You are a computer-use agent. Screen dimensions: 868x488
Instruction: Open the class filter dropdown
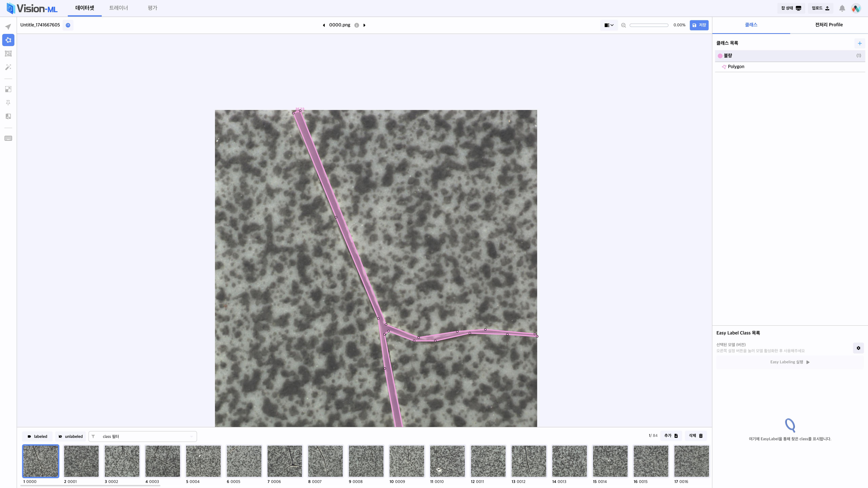[143, 436]
